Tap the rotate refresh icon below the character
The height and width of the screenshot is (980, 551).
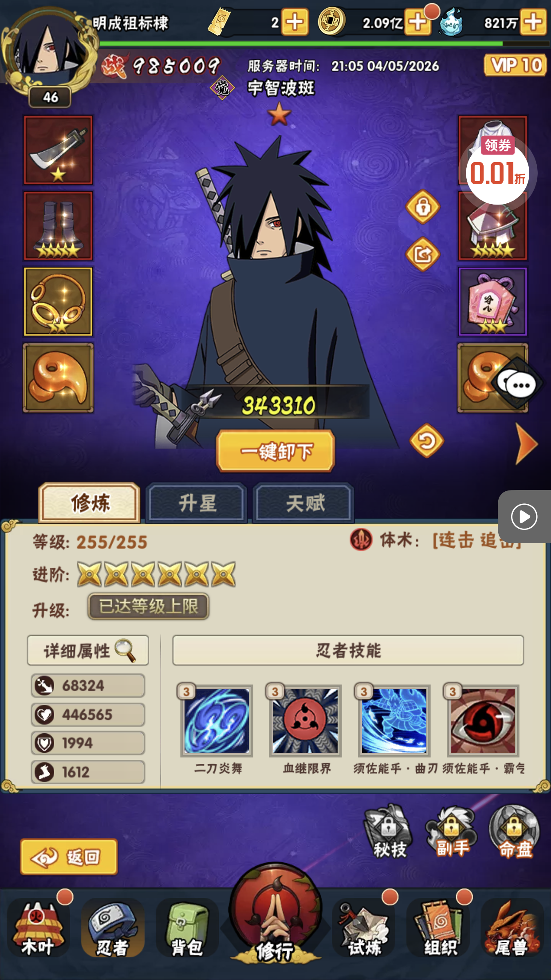pyautogui.click(x=427, y=441)
